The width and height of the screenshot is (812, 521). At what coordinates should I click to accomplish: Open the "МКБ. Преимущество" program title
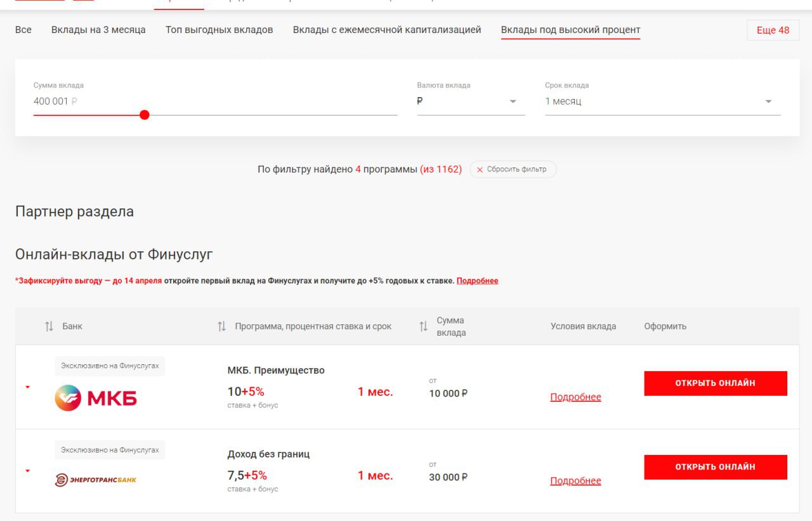(x=276, y=370)
